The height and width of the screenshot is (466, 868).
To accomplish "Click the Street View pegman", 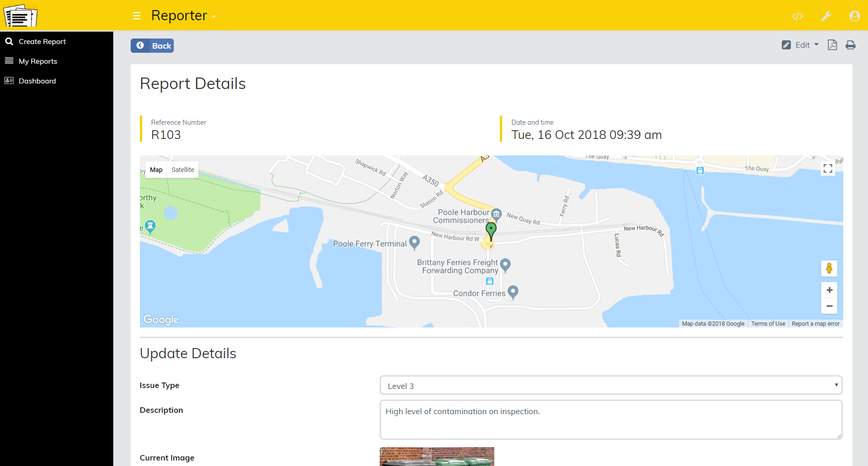I will click(x=829, y=268).
